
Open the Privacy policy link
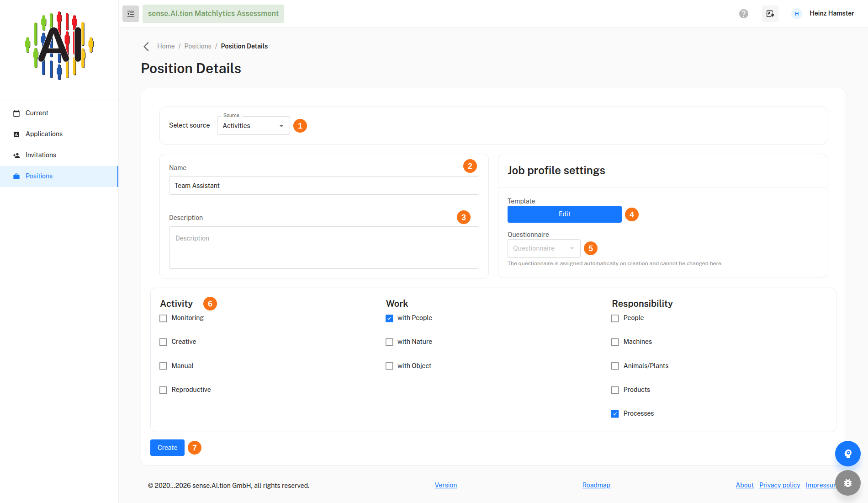coord(780,485)
